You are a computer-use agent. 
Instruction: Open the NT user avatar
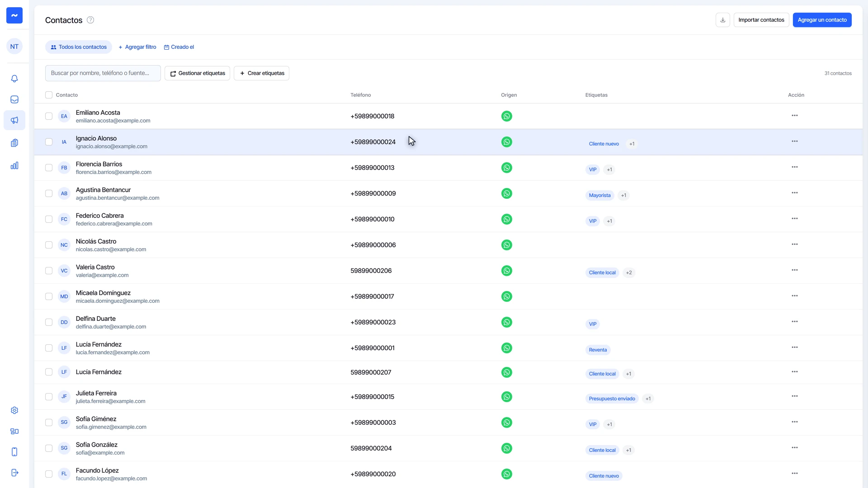pos(14,47)
